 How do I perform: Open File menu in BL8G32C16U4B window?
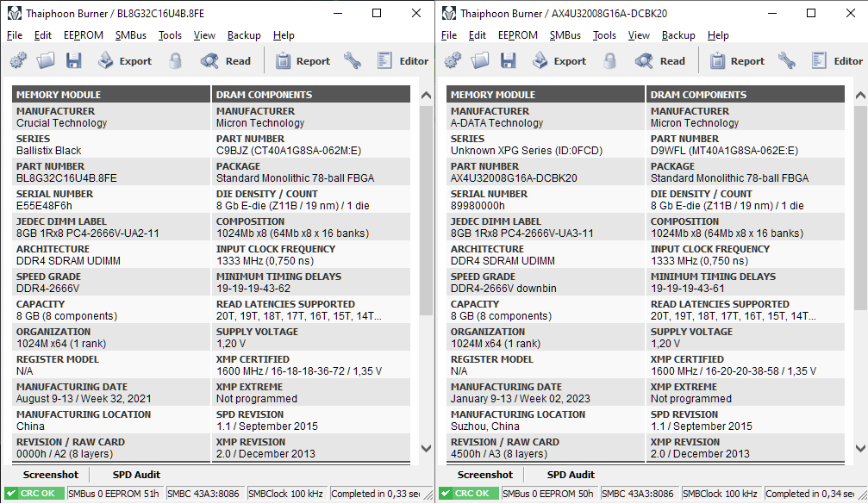pyautogui.click(x=15, y=35)
